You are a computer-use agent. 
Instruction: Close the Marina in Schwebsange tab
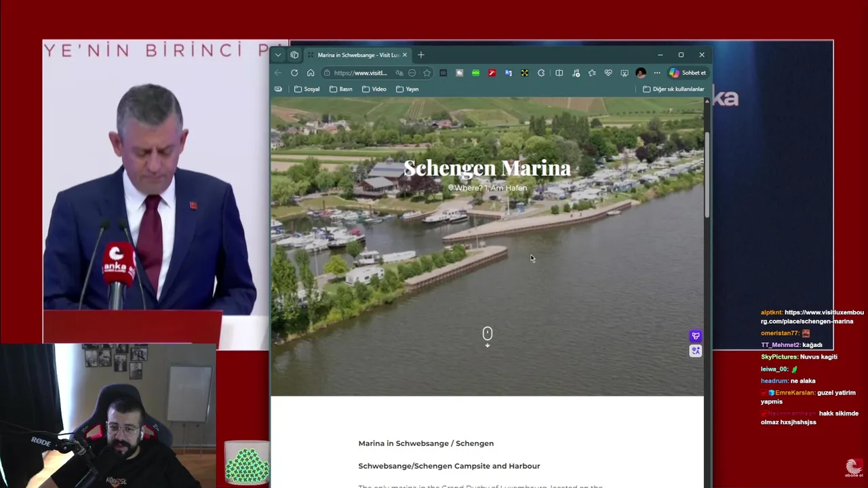click(x=405, y=55)
